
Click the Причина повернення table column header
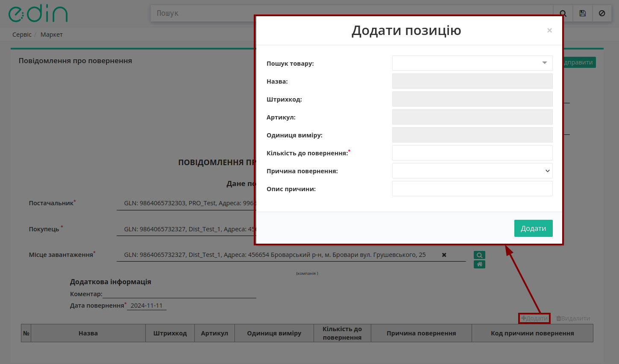point(421,333)
